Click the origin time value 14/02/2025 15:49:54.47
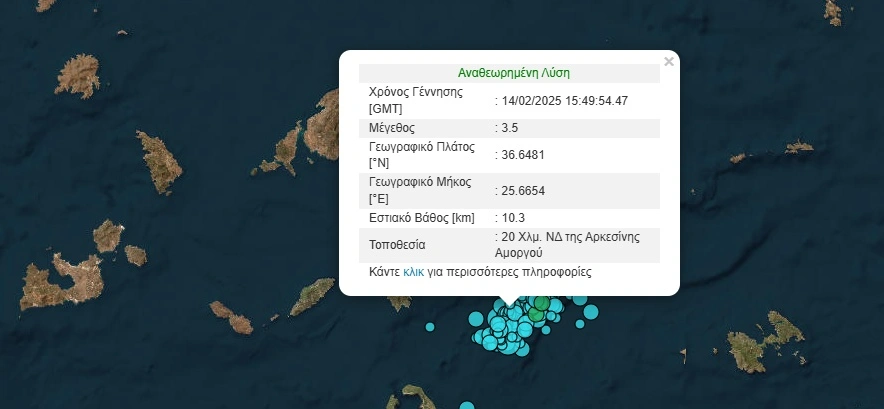Screen dimensions: 884x409 pyautogui.click(x=564, y=100)
